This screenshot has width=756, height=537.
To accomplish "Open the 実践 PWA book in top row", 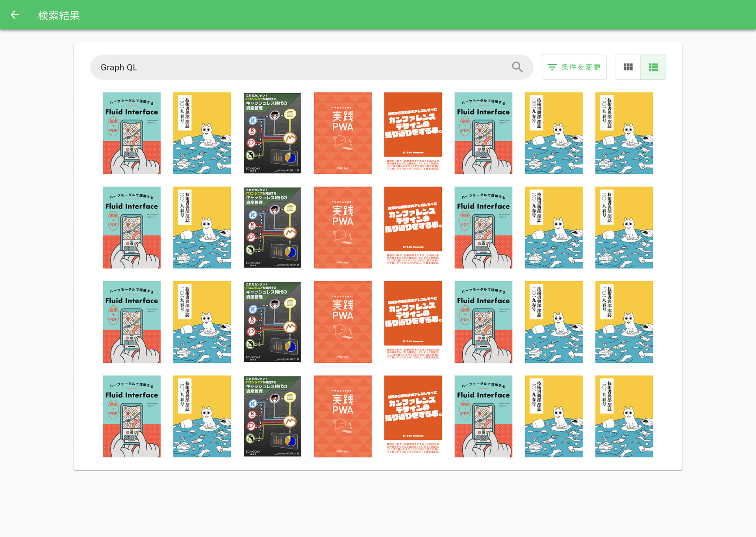I will (343, 133).
